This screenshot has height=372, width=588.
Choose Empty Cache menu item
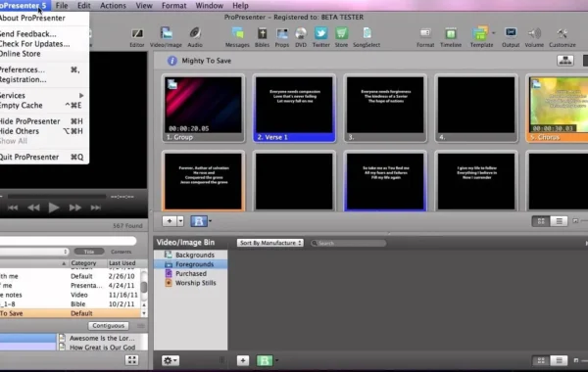click(44, 106)
